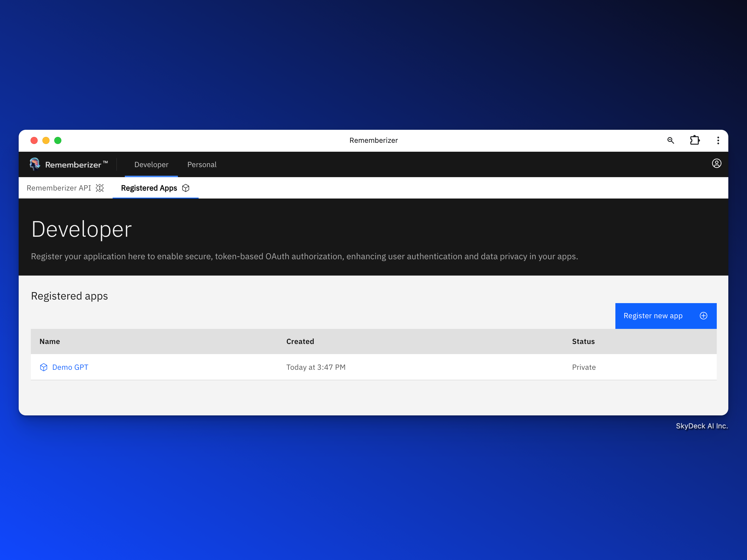Open the extensions puzzle piece icon
Viewport: 747px width, 560px height.
(x=694, y=140)
